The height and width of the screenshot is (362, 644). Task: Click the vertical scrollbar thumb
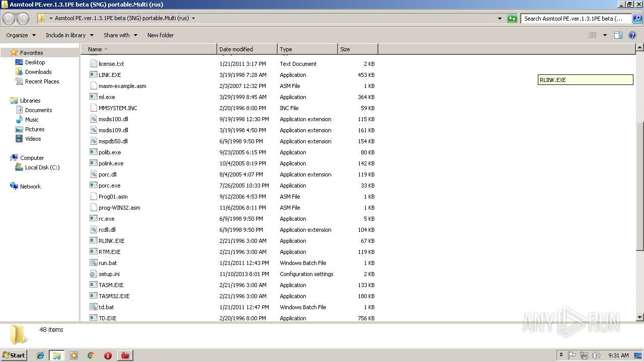point(640,186)
